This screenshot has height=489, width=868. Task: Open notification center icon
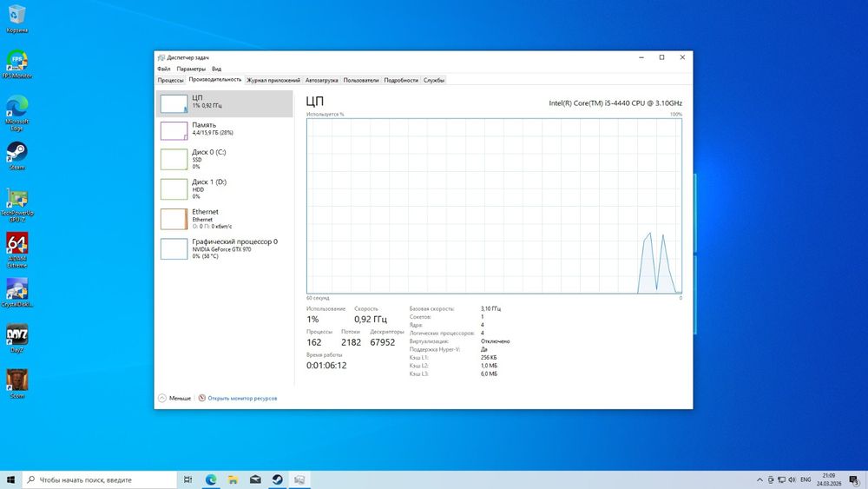point(854,479)
